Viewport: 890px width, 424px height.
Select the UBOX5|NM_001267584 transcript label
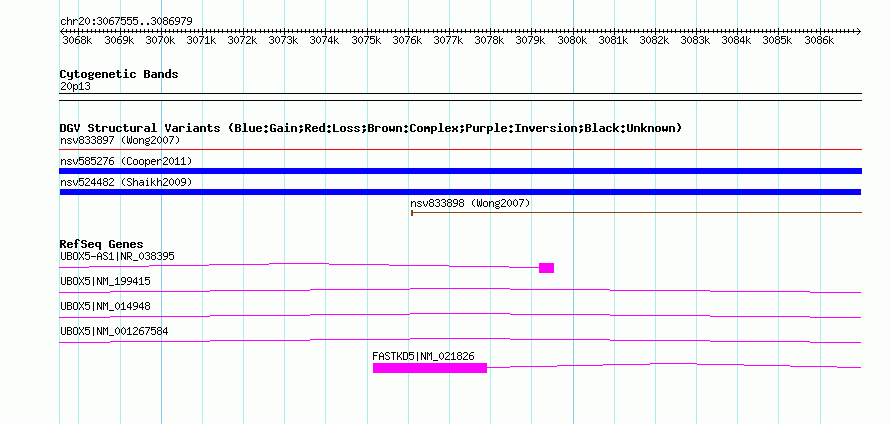[114, 331]
